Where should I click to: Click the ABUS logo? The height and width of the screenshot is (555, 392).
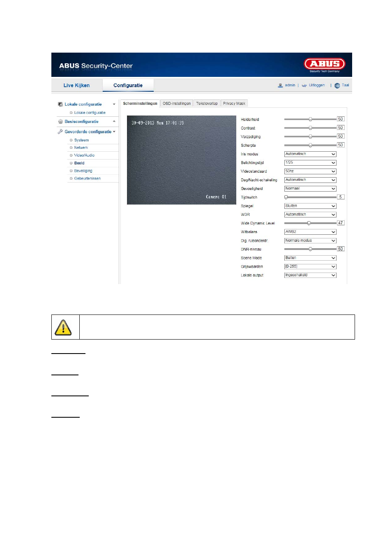click(x=325, y=65)
